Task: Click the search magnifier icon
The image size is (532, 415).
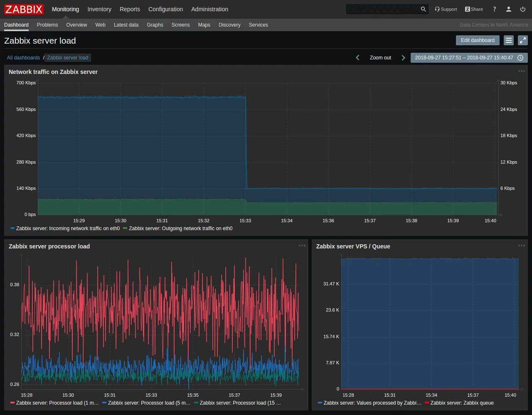Action: pos(423,9)
